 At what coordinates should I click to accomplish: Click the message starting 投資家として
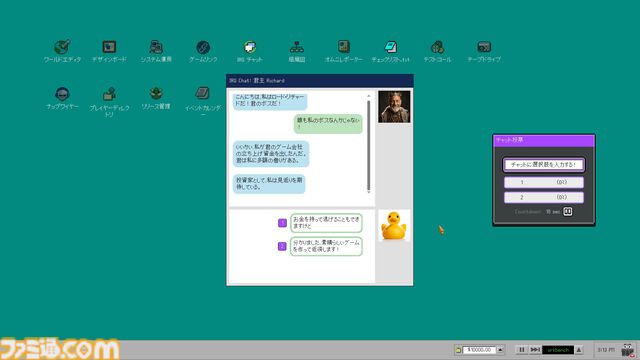(x=269, y=184)
